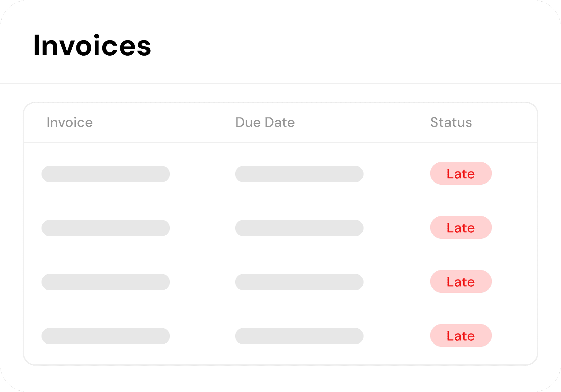Image resolution: width=561 pixels, height=392 pixels.
Task: Open the second row invoice placeholder
Action: [106, 228]
